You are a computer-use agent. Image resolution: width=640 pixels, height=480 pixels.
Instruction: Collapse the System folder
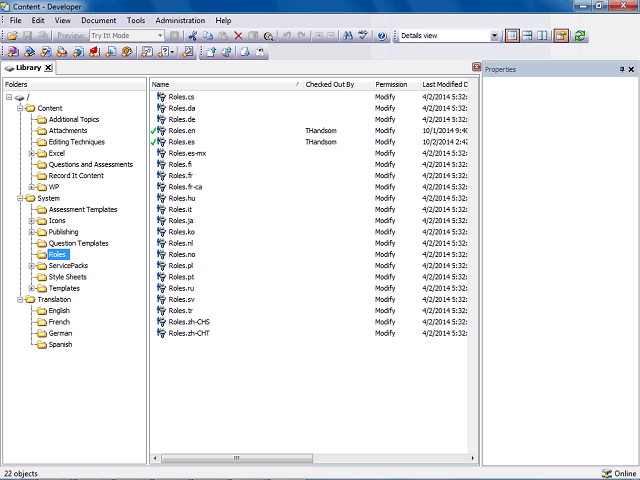[x=20, y=198]
